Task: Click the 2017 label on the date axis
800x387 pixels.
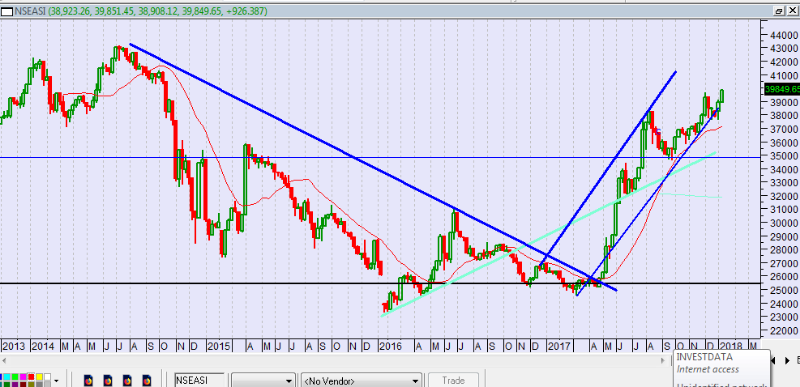Action: pyautogui.click(x=560, y=346)
